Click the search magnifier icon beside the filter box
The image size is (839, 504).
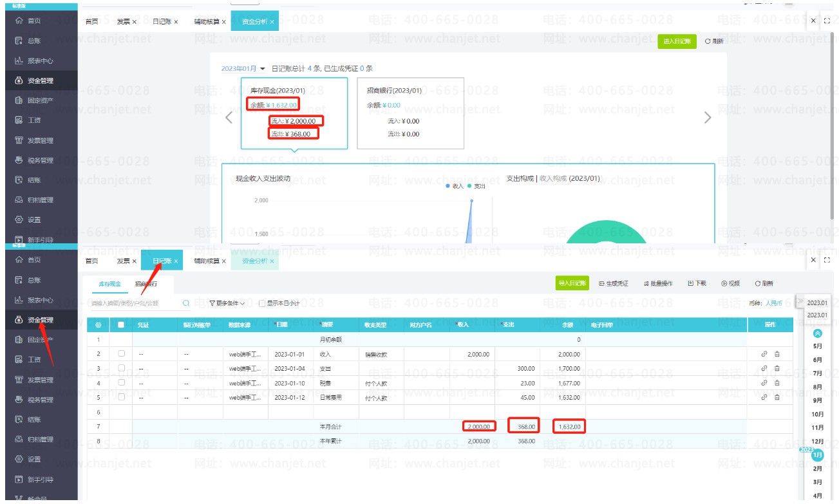tap(186, 303)
